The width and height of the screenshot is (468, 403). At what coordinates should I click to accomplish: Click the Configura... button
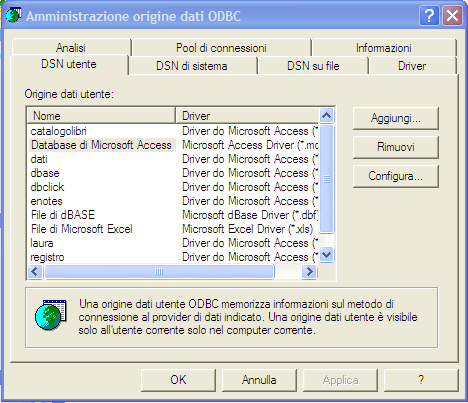click(x=396, y=176)
